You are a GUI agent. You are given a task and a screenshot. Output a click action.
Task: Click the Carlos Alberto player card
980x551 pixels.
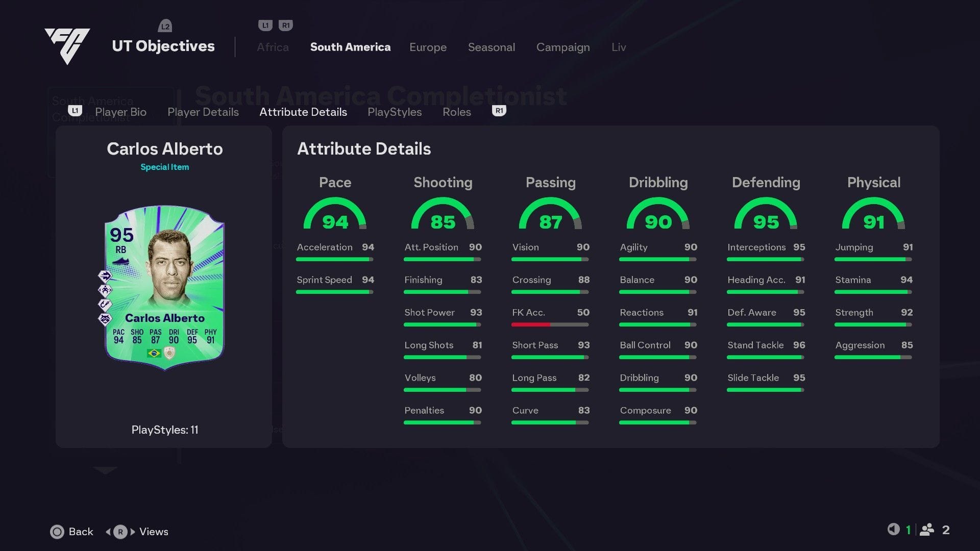pyautogui.click(x=164, y=287)
